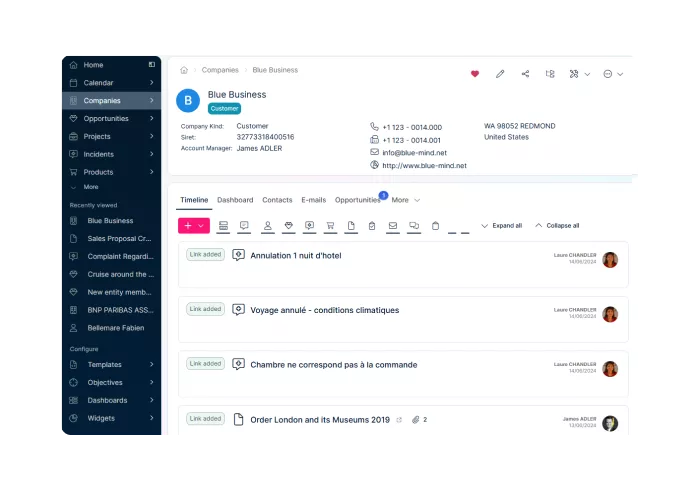Viewport: 700px width, 490px height.
Task: Open Voyage annulé - conditions climatiques entry
Action: (x=325, y=310)
